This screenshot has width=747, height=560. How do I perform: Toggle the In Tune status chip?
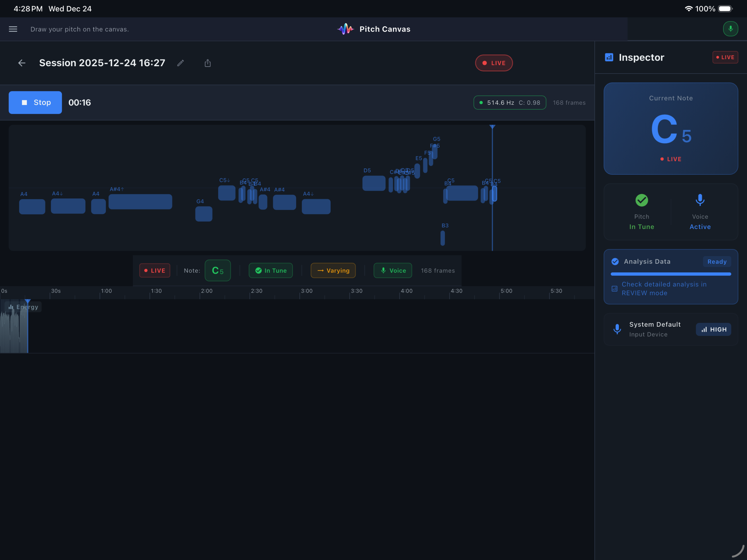pyautogui.click(x=270, y=271)
